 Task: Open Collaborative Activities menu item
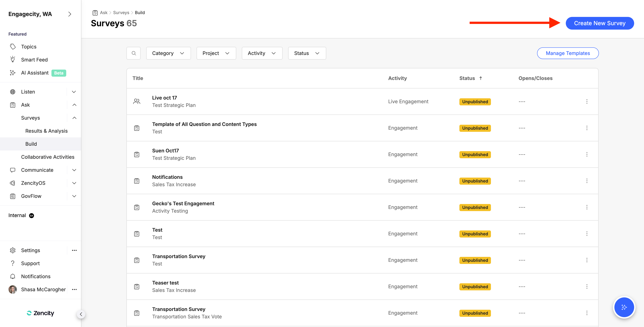[x=48, y=157]
